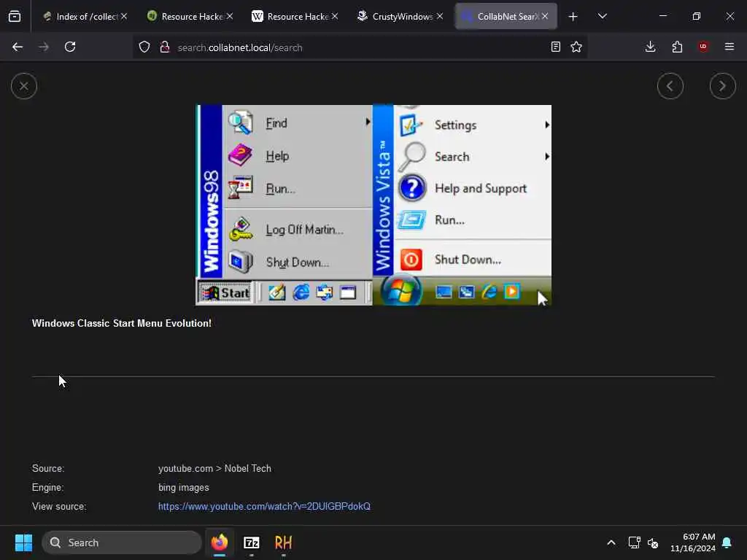Screen dimensions: 747x560
Task: Toggle reader view icon
Action: 555,47
